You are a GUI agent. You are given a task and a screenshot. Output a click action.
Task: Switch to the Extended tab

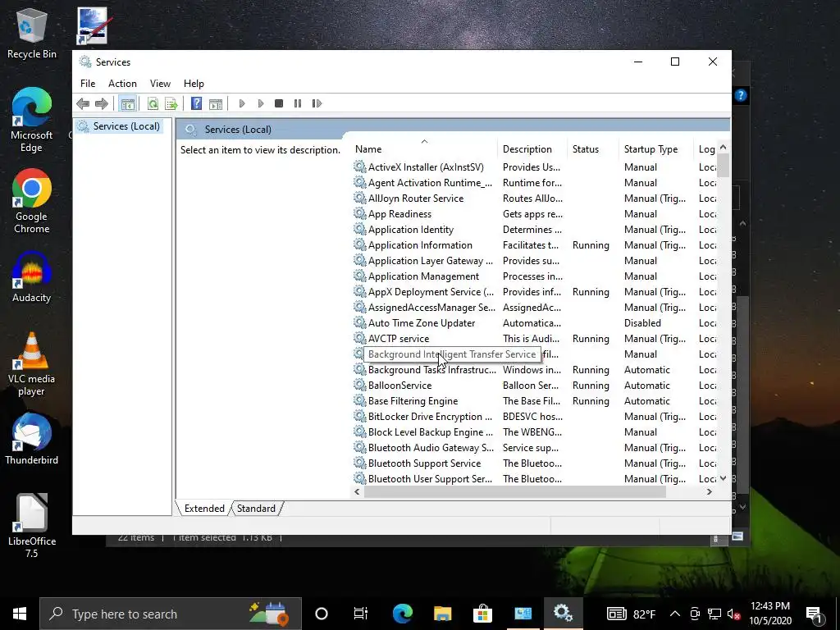(204, 509)
